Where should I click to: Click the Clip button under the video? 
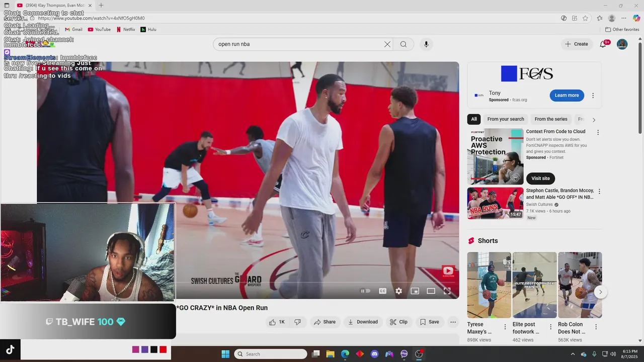tap(399, 322)
